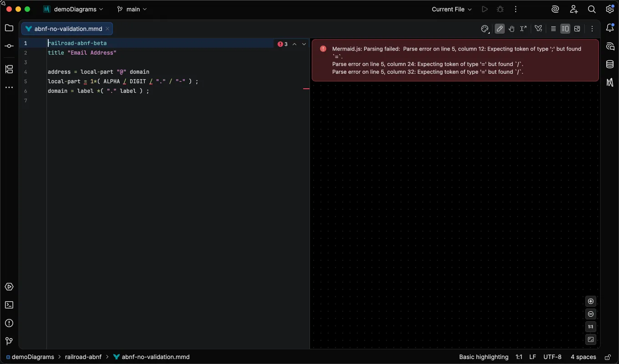Open the Project tool window
This screenshot has height=364, width=619.
pos(9,28)
